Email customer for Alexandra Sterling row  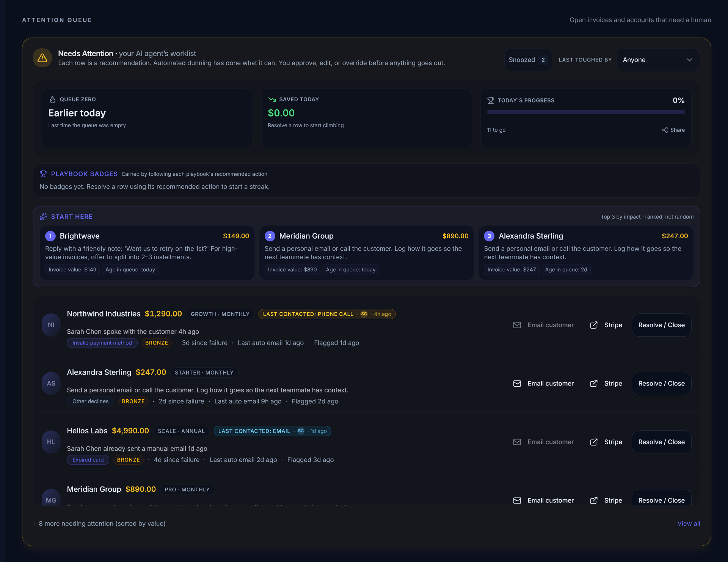[543, 383]
